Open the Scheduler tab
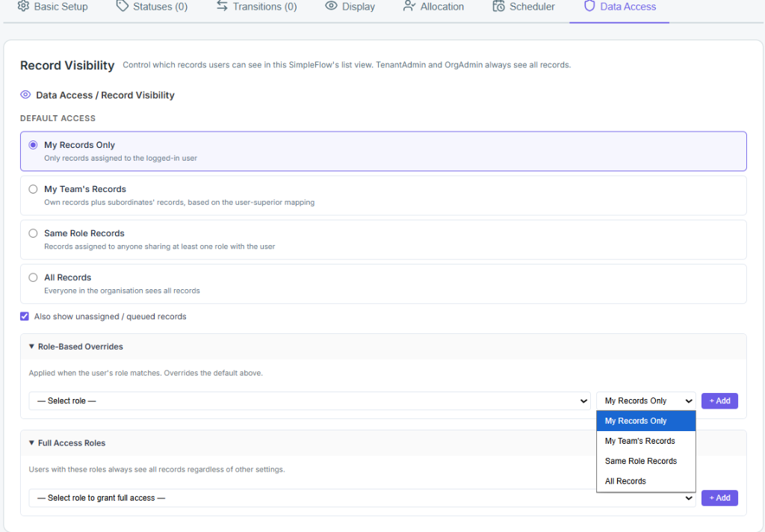This screenshot has width=765, height=532. click(524, 7)
